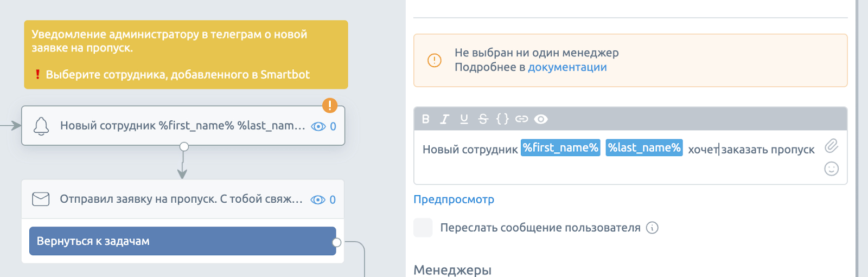Attach a file with the paperclip icon
The height and width of the screenshot is (277, 868).
click(831, 146)
